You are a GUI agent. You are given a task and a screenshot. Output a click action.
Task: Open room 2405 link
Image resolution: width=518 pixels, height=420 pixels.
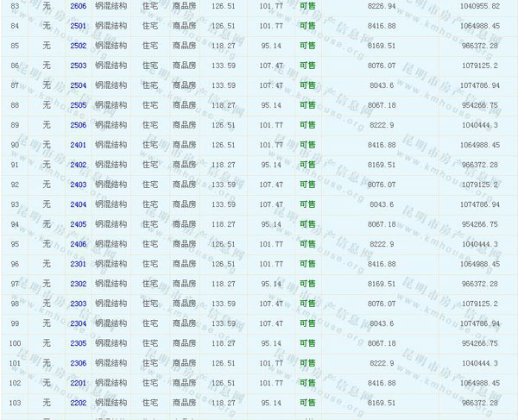point(78,224)
